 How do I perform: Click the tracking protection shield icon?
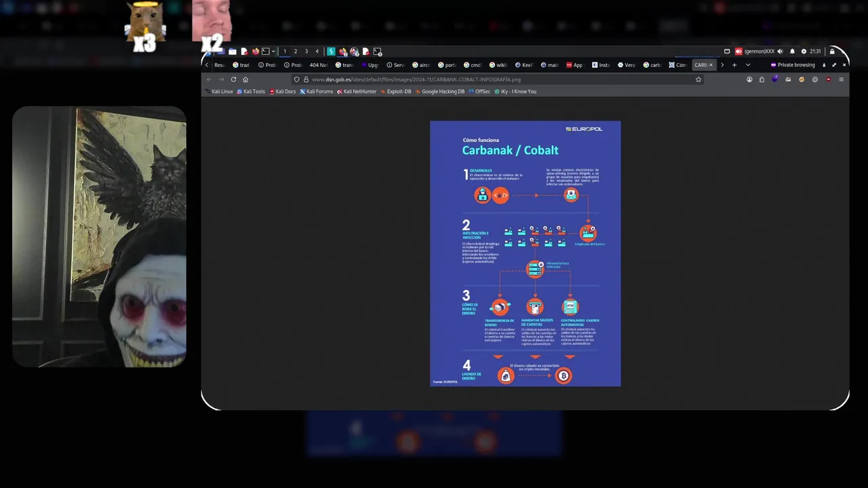pyautogui.click(x=296, y=79)
